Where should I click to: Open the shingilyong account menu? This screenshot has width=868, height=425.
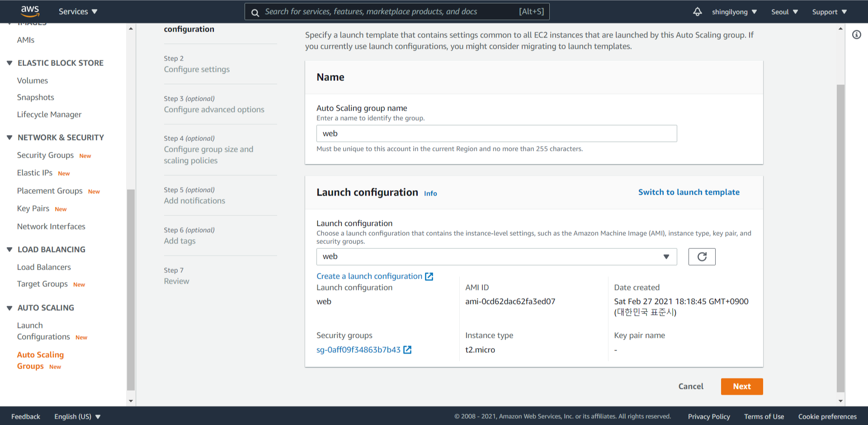click(x=734, y=12)
